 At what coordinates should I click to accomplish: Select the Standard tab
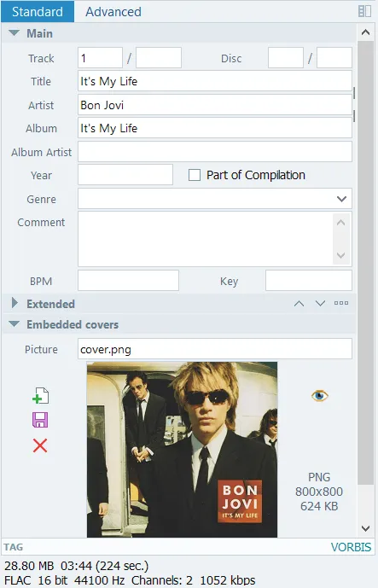click(38, 12)
